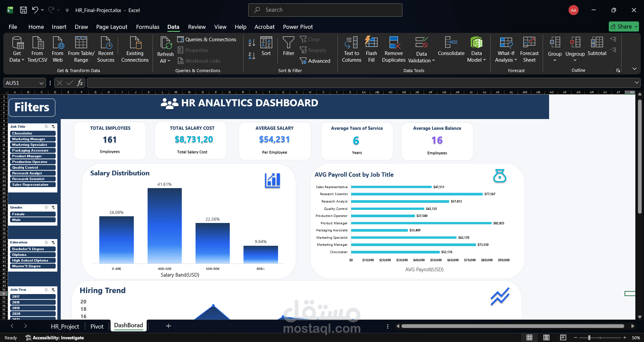Select Master's Degree slicer button
The image size is (644, 342).
pyautogui.click(x=33, y=266)
